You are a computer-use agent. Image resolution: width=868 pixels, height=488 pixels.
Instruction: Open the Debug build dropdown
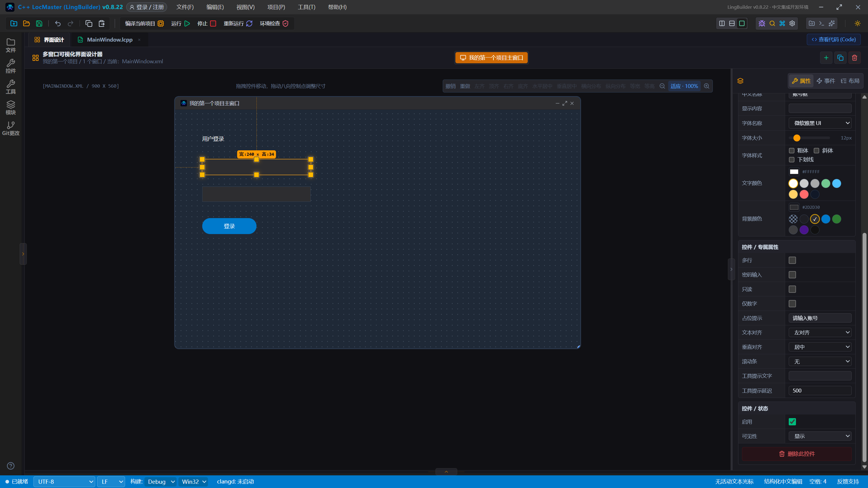point(160,482)
